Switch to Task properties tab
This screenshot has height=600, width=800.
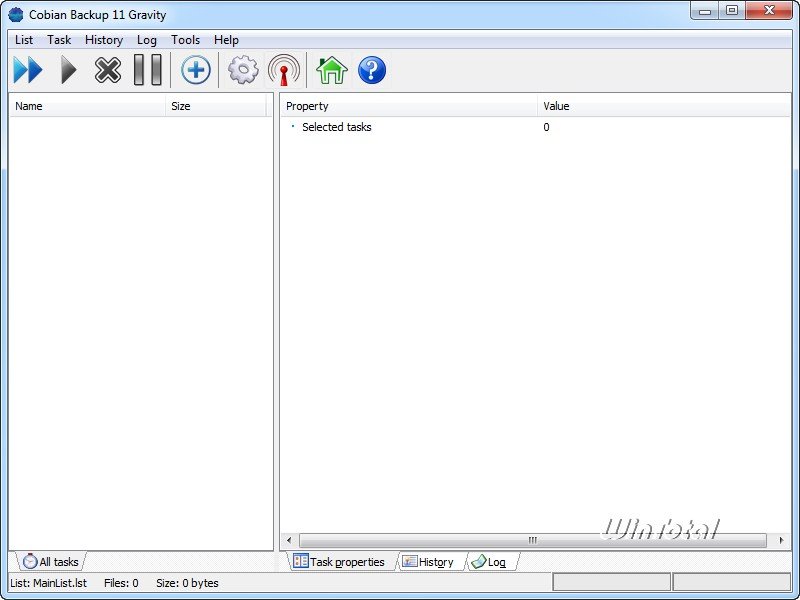click(x=339, y=562)
